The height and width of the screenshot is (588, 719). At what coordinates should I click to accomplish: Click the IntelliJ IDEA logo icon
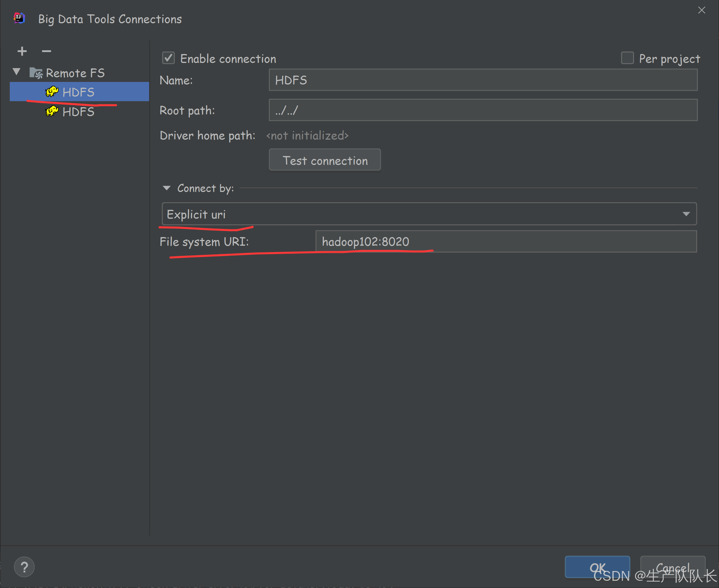click(19, 18)
